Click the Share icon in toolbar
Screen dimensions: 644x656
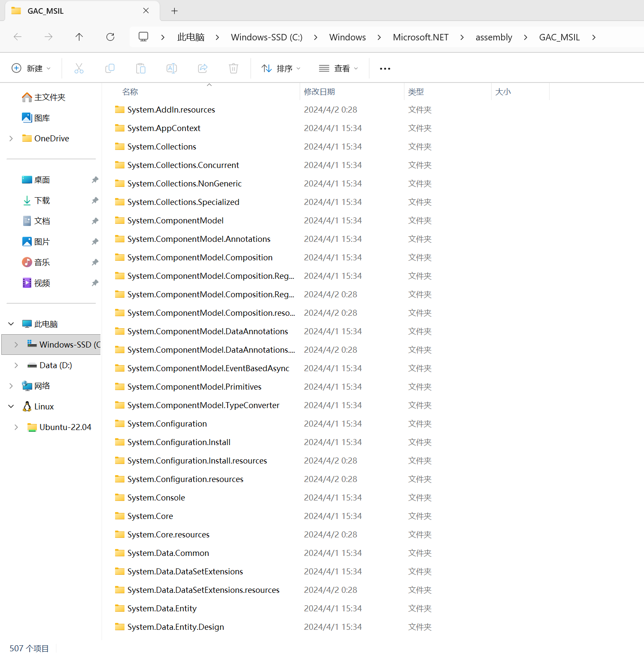click(203, 68)
